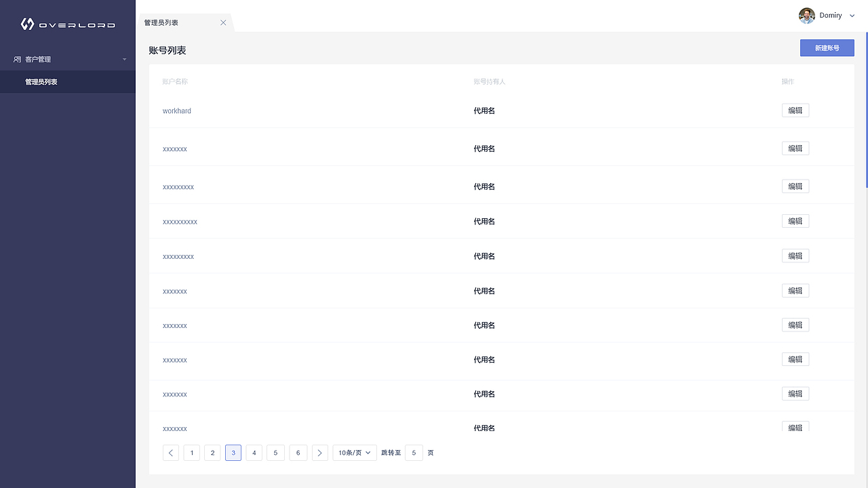This screenshot has height=488, width=868.
Task: Click the 操作 column header
Action: (788, 82)
